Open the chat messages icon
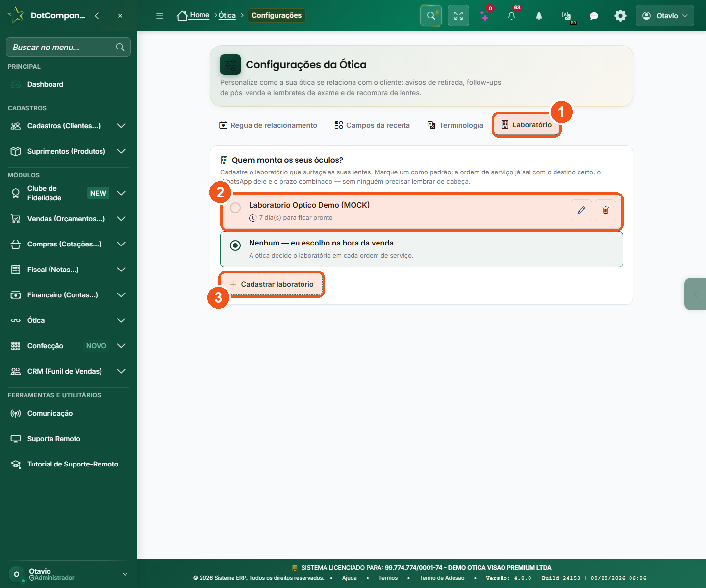This screenshot has height=588, width=706. pyautogui.click(x=594, y=16)
